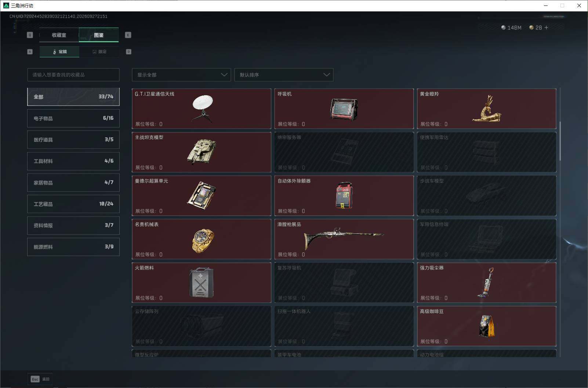The image size is (588, 388).
Task: Select the locked 云存储阵列 card
Action: [x=202, y=326]
